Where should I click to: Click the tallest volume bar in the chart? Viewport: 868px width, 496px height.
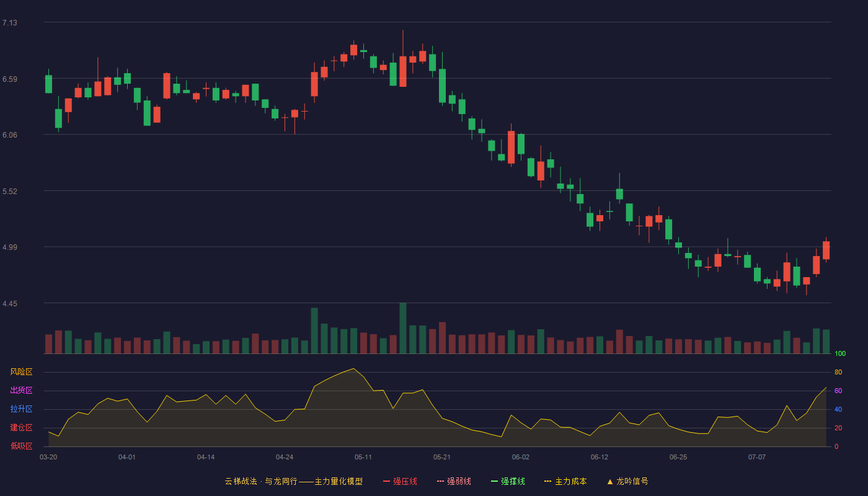(x=403, y=328)
